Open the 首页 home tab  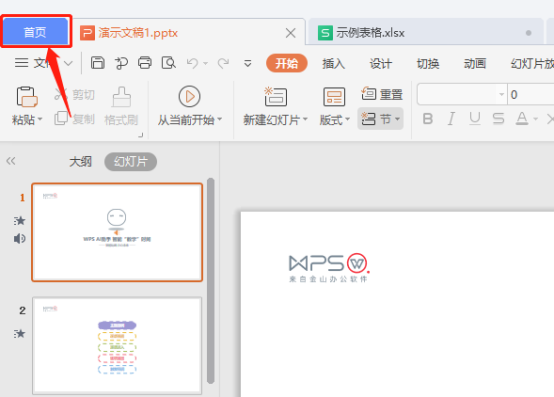point(35,32)
